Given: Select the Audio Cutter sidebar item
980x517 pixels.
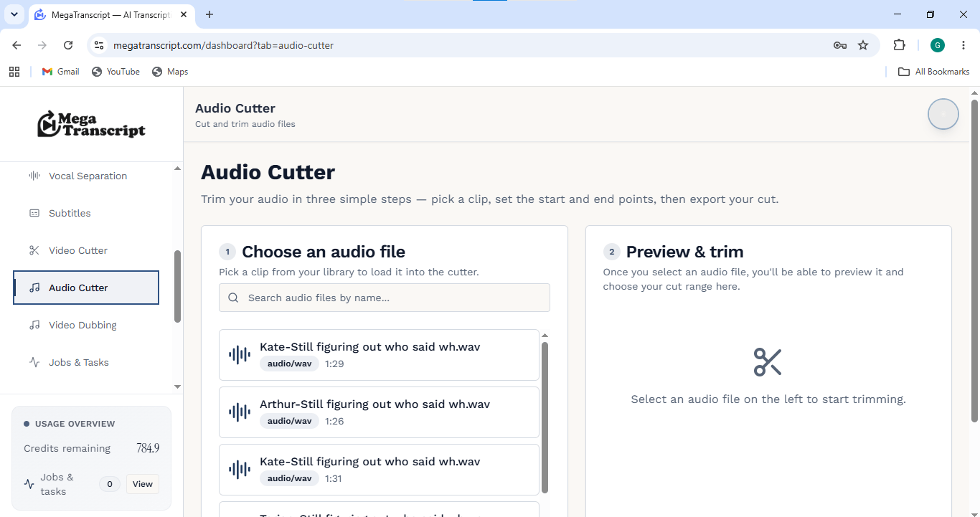Looking at the screenshot, I should [86, 288].
